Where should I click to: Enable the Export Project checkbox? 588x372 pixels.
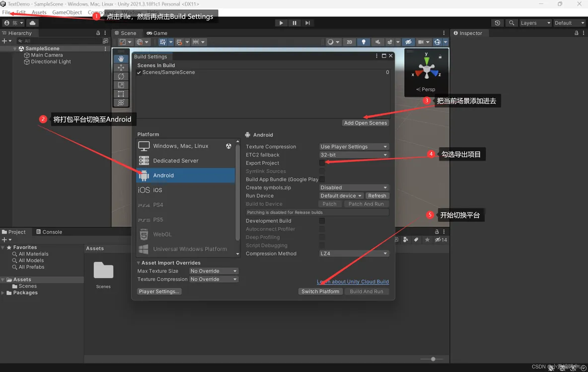coord(322,163)
